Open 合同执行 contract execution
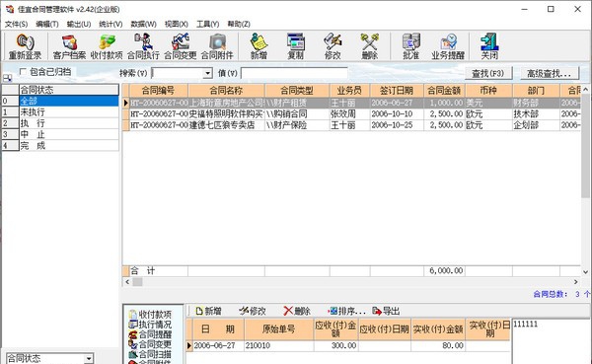Image resolution: width=592 pixels, height=364 pixels. (x=143, y=46)
